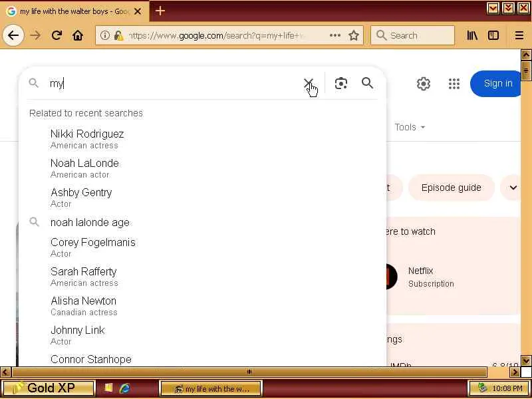Open the yellow notes icon in taskbar
Viewport: 532px width, 399px height.
tap(108, 388)
